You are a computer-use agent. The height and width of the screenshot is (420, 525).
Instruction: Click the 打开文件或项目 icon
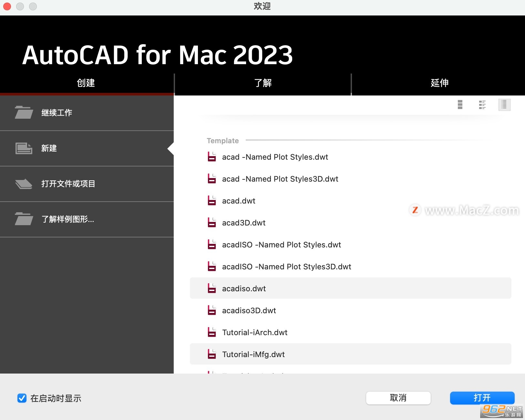pyautogui.click(x=24, y=184)
